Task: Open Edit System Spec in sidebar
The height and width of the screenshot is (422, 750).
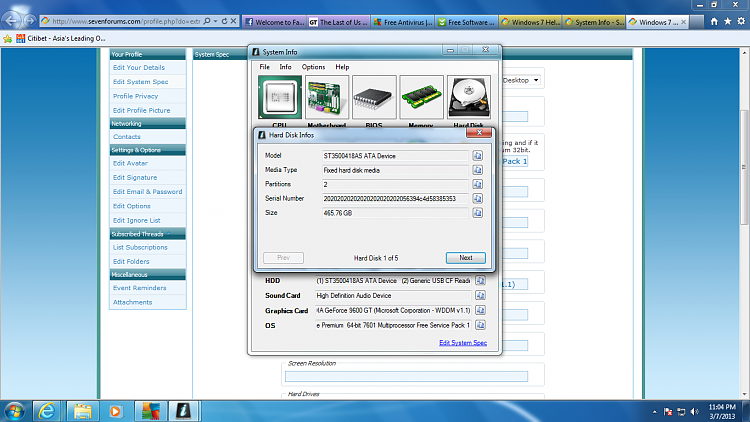Action: pyautogui.click(x=141, y=82)
